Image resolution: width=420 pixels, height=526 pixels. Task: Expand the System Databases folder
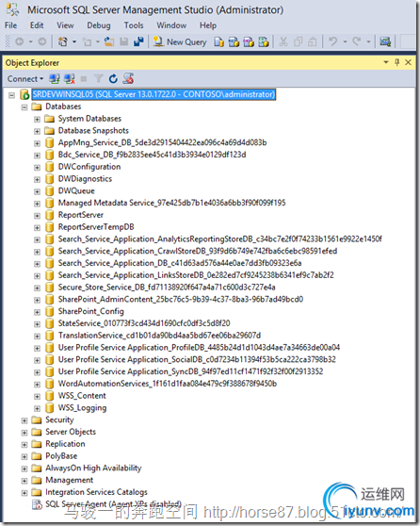tap(37, 119)
